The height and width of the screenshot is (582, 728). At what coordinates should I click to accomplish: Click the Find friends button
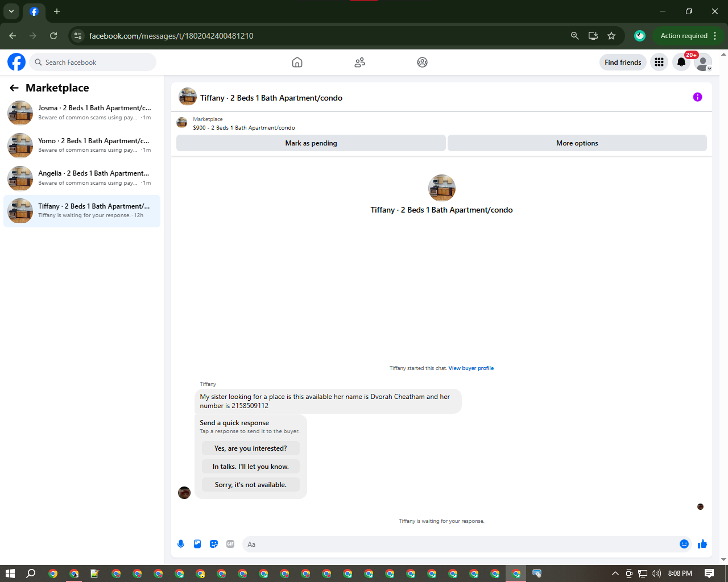coord(623,63)
